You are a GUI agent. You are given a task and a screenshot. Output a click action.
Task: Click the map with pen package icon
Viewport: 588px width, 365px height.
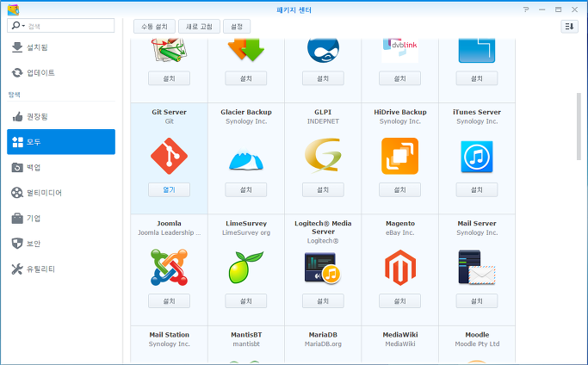click(169, 50)
